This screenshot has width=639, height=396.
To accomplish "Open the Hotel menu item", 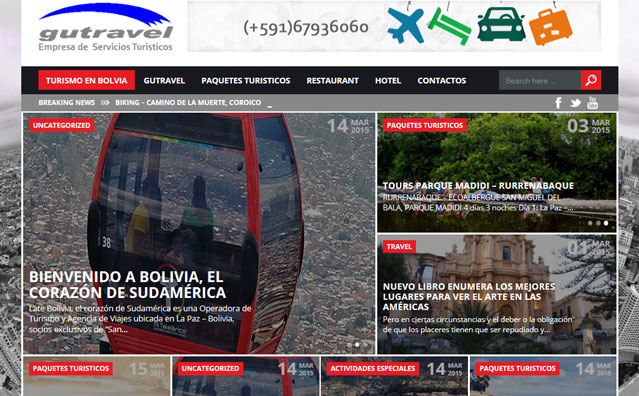I will click(388, 81).
